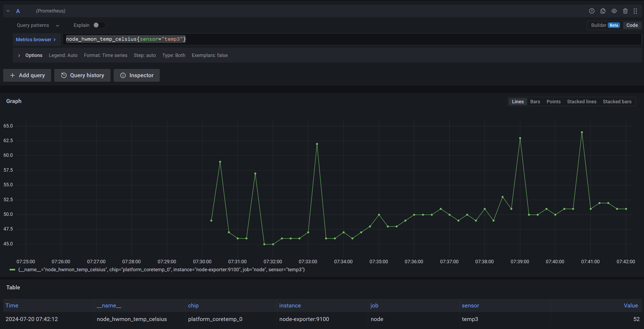Switch query editor to Builder mode
This screenshot has height=329, width=644.
[x=599, y=25]
